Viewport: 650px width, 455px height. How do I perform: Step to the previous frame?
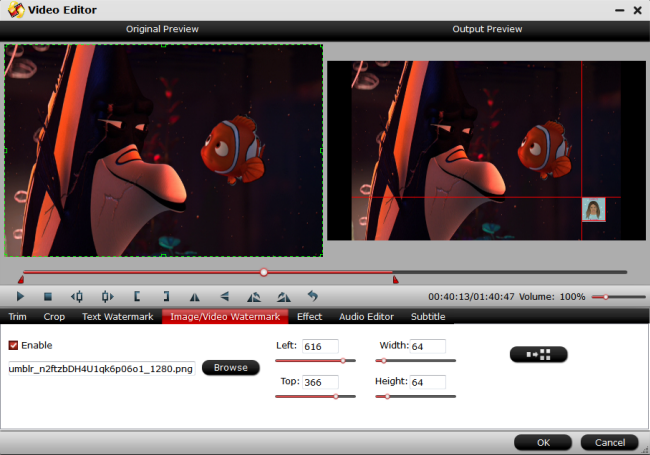pyautogui.click(x=77, y=296)
